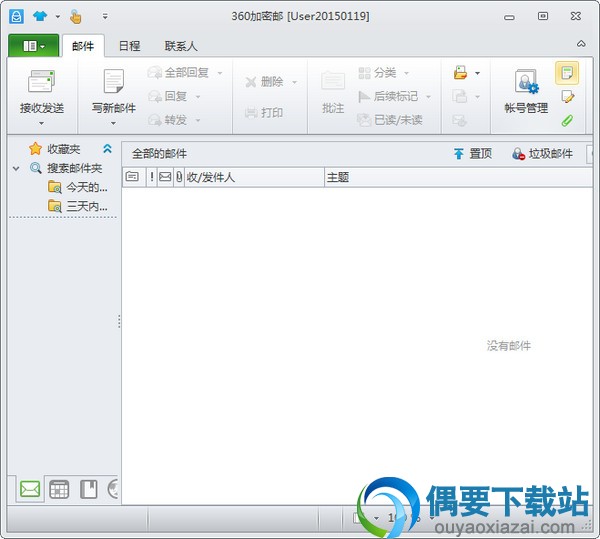
Task: Click the 写新邮件 compose icon
Action: pos(114,81)
